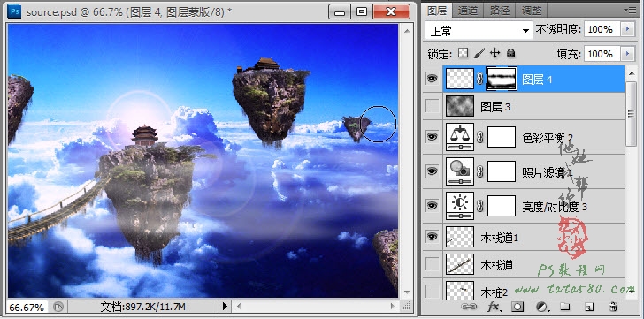Select the 木桩2 layer thumbnail
Image resolution: width=644 pixels, height=319 pixels.
coord(460,291)
